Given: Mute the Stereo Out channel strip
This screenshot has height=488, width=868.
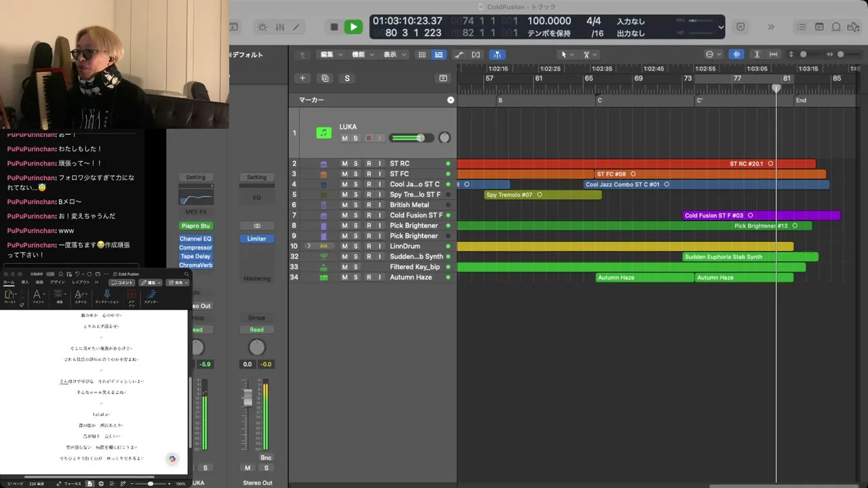Looking at the screenshot, I should [x=248, y=468].
